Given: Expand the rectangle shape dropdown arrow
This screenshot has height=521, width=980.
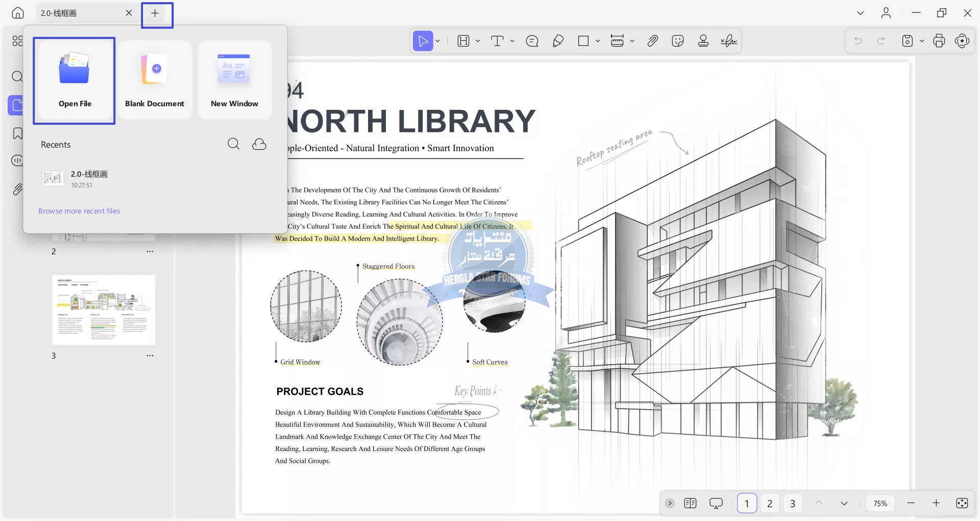Looking at the screenshot, I should coord(598,41).
